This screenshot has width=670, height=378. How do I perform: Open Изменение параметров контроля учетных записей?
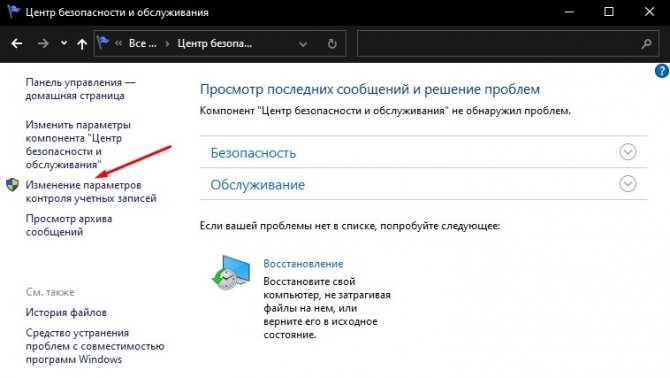click(x=91, y=192)
